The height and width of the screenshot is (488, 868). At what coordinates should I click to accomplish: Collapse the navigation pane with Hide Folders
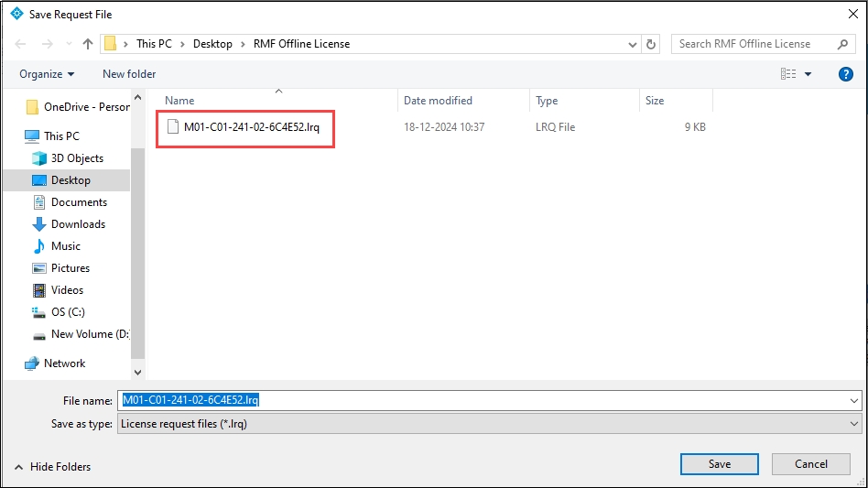pos(52,466)
